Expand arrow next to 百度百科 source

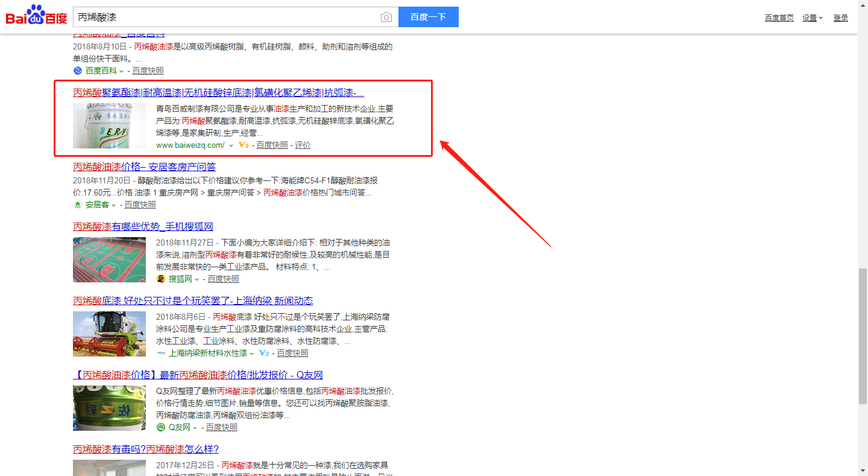[x=121, y=71]
